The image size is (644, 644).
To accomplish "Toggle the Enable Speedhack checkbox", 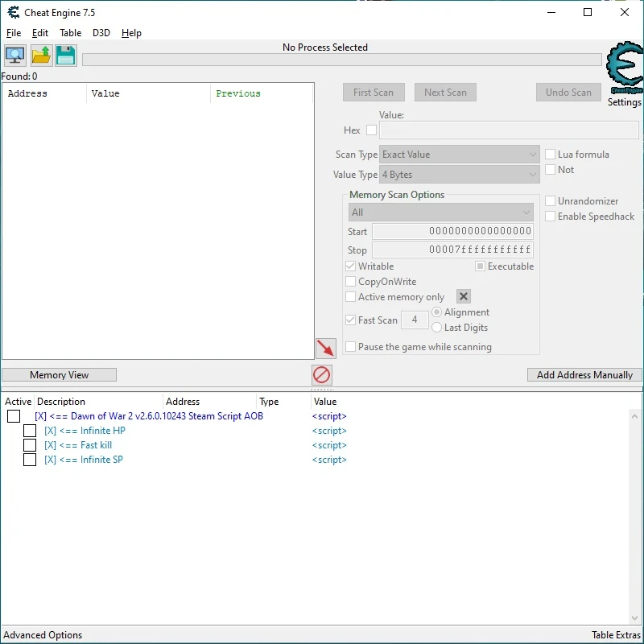I will (551, 217).
